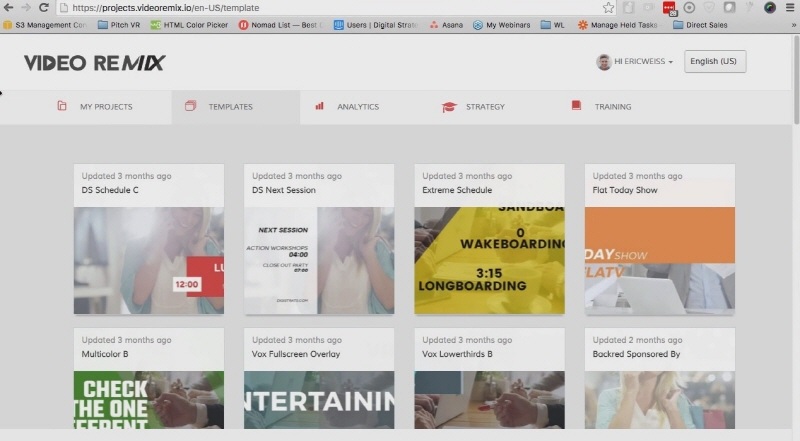The width and height of the screenshot is (800, 441).
Task: Open the Analytics tab
Action: pos(364,107)
